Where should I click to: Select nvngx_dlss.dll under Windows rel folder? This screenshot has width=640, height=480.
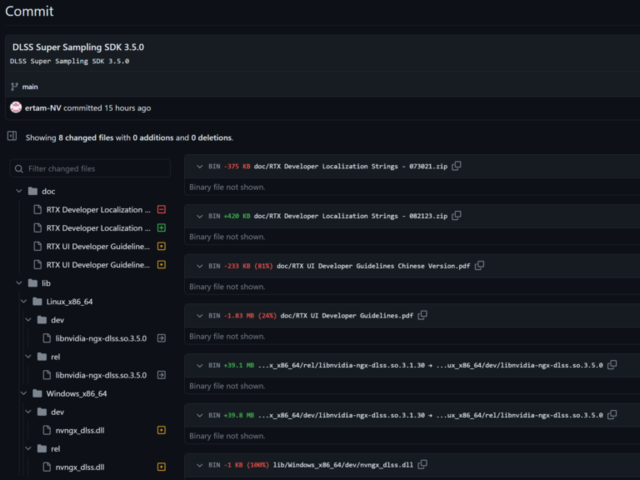pyautogui.click(x=80, y=467)
